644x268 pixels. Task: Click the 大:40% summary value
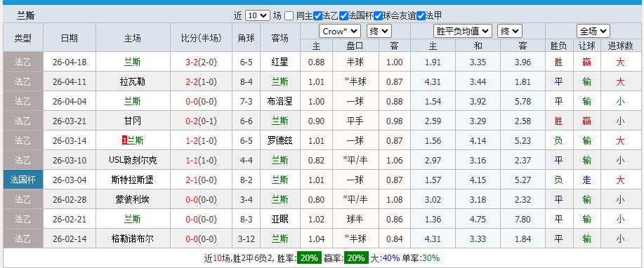coord(386,258)
